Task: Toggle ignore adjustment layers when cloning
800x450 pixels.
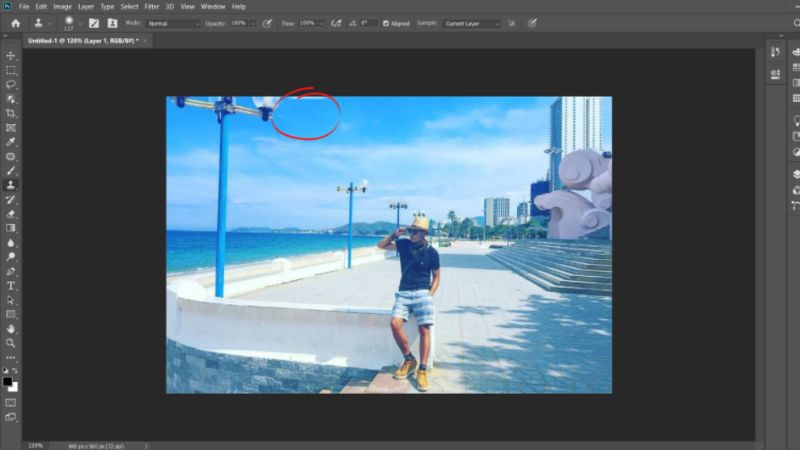Action: [x=511, y=23]
